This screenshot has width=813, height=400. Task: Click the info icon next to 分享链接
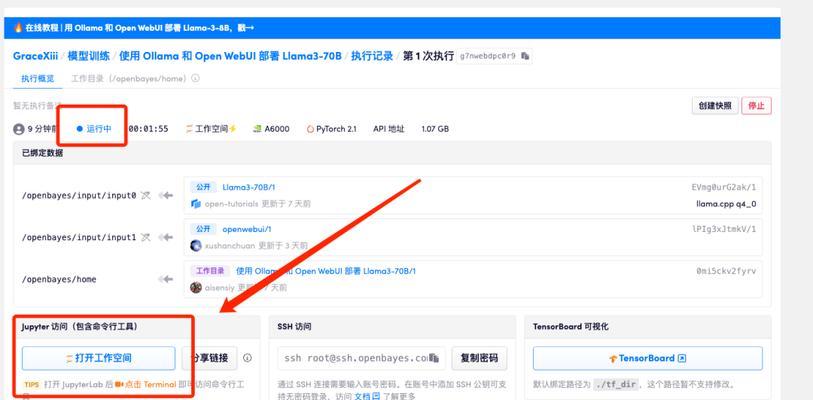(x=247, y=358)
